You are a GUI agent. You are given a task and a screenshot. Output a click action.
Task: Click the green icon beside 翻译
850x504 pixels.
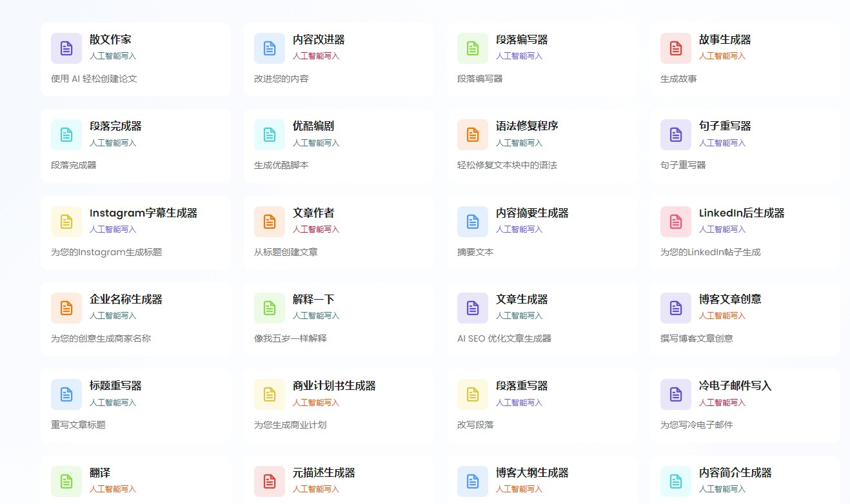tap(66, 481)
